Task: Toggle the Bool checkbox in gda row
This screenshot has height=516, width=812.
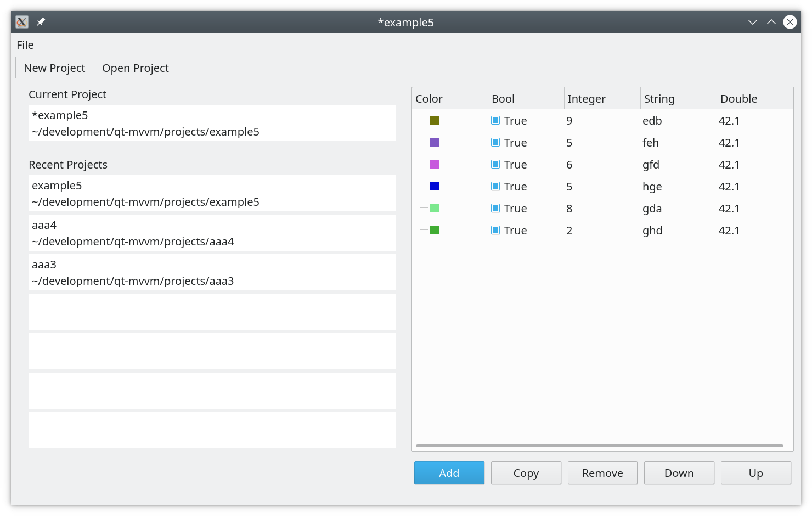Action: (495, 208)
